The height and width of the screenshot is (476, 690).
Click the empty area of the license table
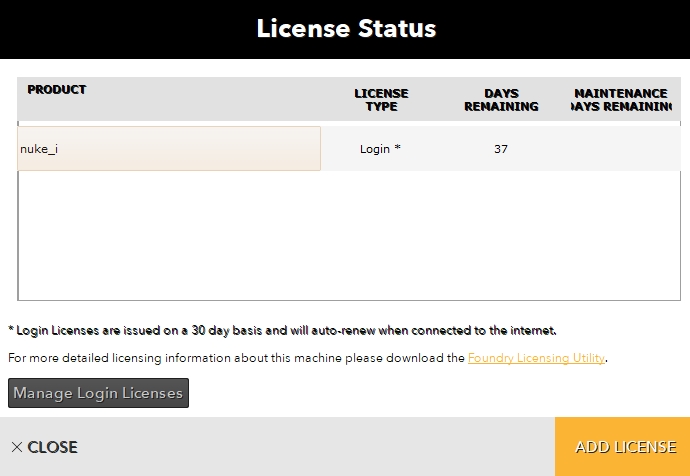click(x=348, y=236)
